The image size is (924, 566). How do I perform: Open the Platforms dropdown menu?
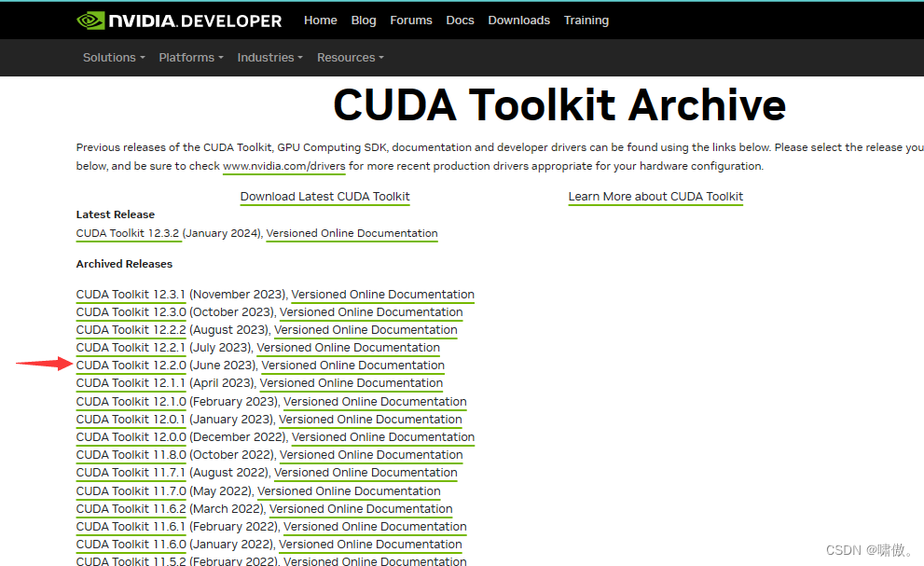click(x=190, y=57)
